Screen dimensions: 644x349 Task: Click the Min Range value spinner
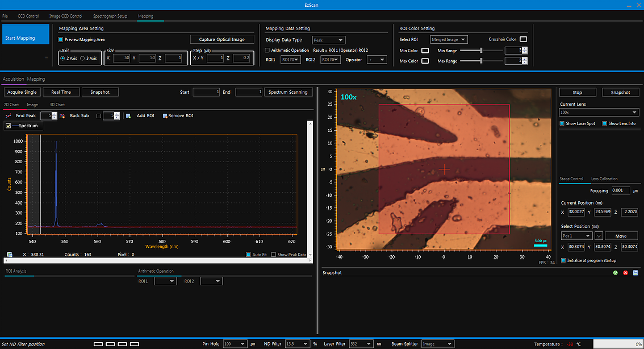coord(525,51)
